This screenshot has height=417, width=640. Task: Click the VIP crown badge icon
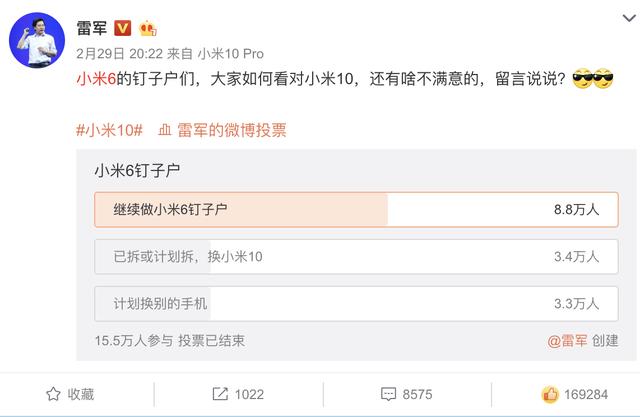[x=147, y=23]
